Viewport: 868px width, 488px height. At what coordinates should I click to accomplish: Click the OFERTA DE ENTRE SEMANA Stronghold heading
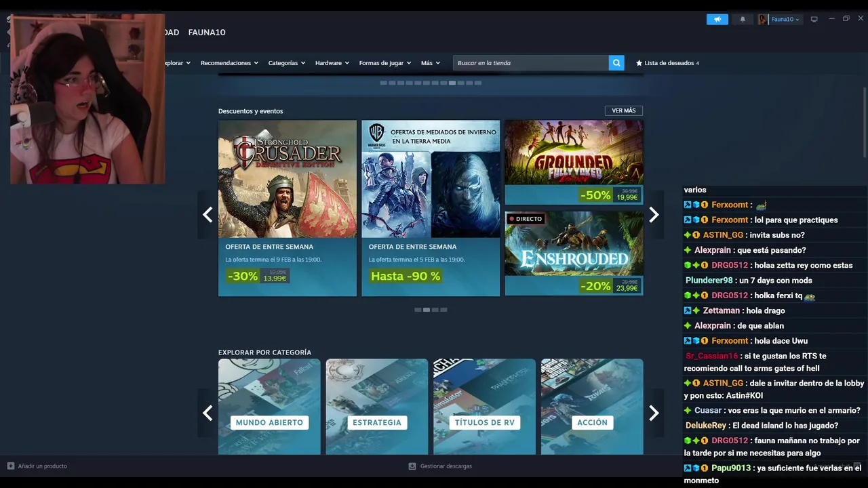pyautogui.click(x=269, y=247)
